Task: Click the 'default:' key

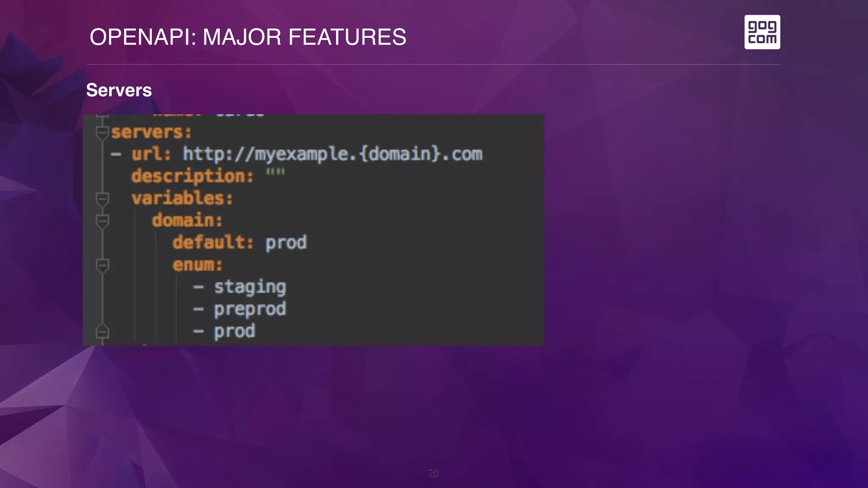Action: pyautogui.click(x=213, y=242)
